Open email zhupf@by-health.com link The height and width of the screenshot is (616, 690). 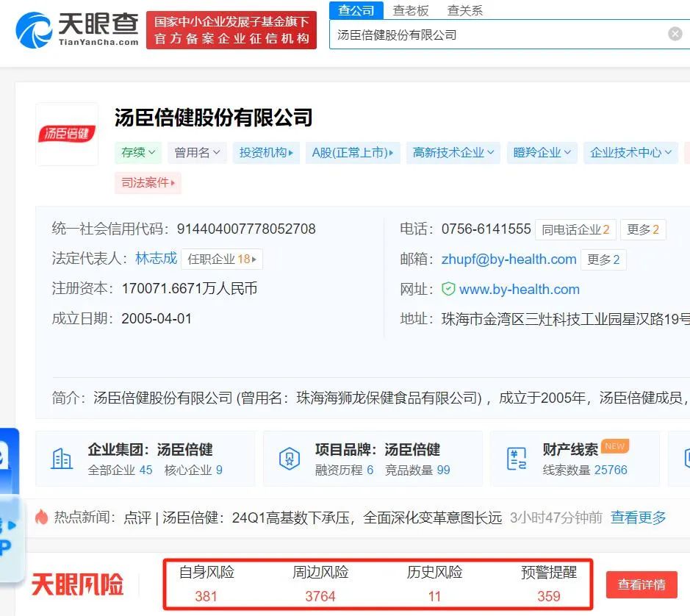click(x=508, y=259)
